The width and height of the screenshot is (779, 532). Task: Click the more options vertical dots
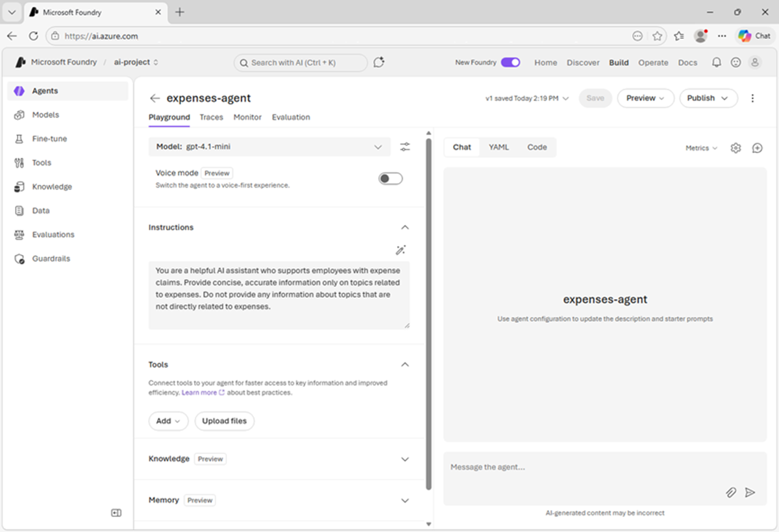point(752,98)
